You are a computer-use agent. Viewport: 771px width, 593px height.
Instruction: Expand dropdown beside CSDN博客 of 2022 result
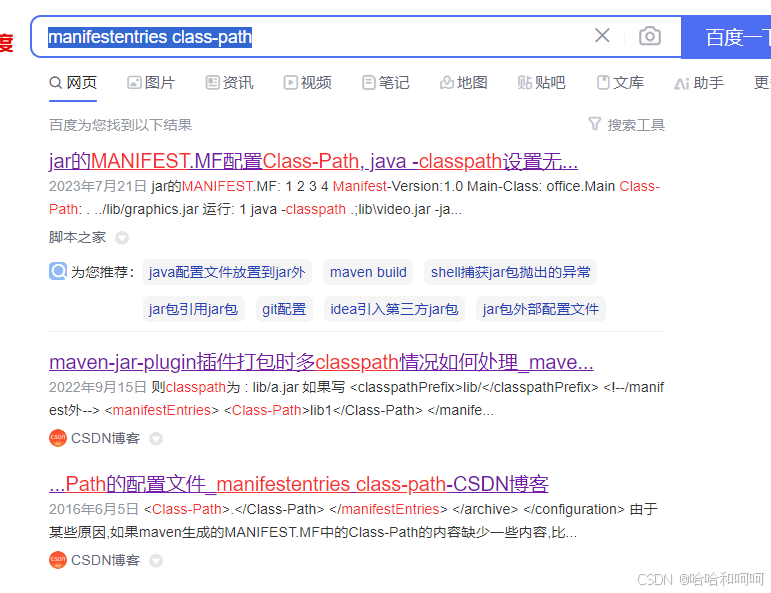click(x=156, y=439)
